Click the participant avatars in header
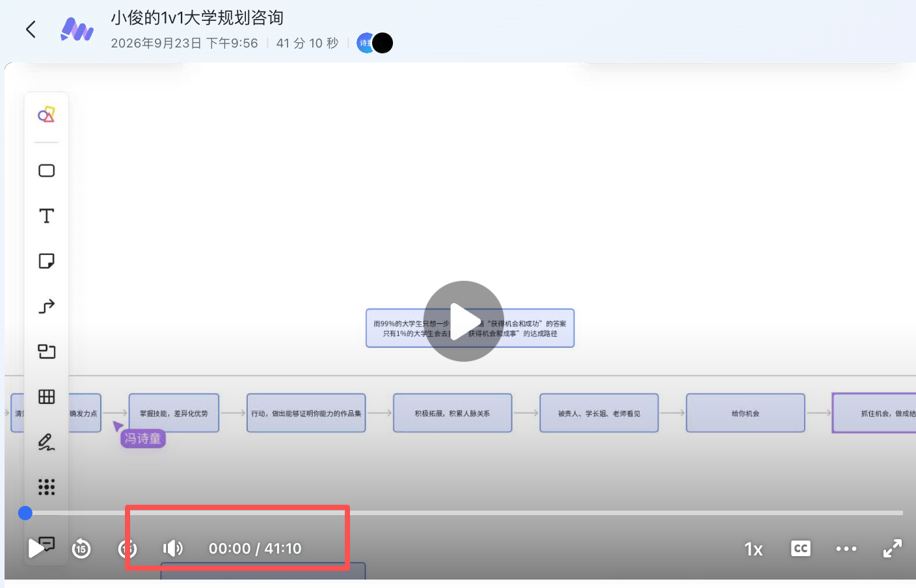916x588 pixels. (375, 43)
